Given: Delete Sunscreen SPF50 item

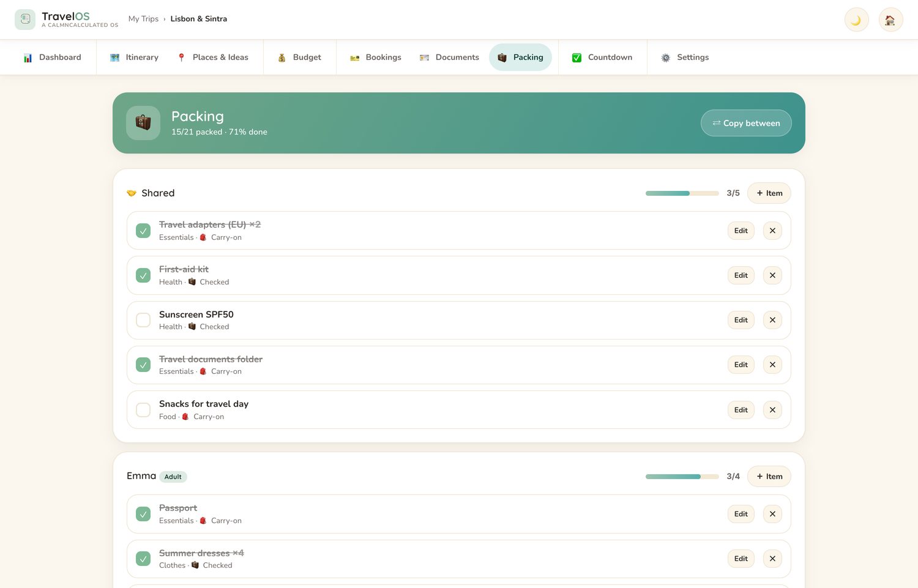Looking at the screenshot, I should [x=772, y=320].
